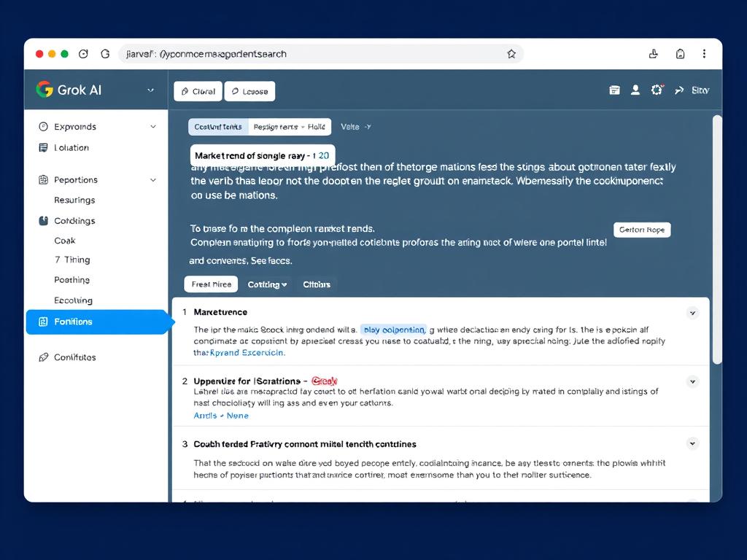The width and height of the screenshot is (747, 560).
Task: Click the Marxeturence result title
Action: (220, 312)
